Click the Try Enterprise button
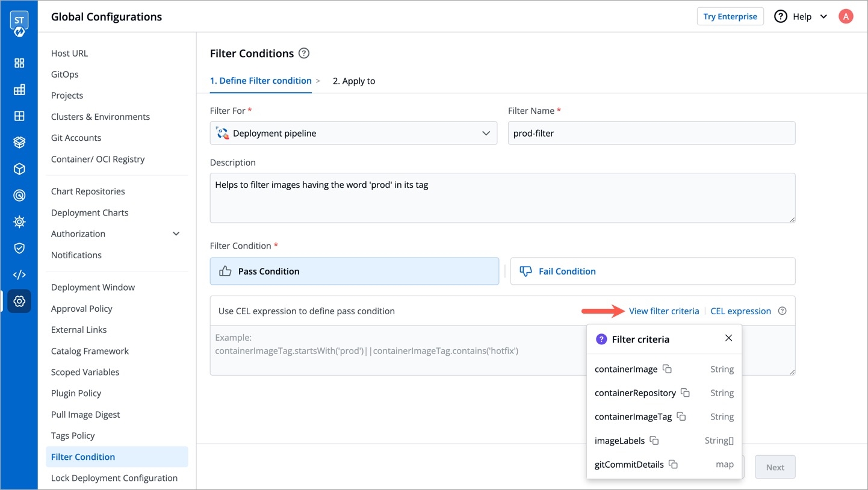The height and width of the screenshot is (490, 868). (x=730, y=17)
